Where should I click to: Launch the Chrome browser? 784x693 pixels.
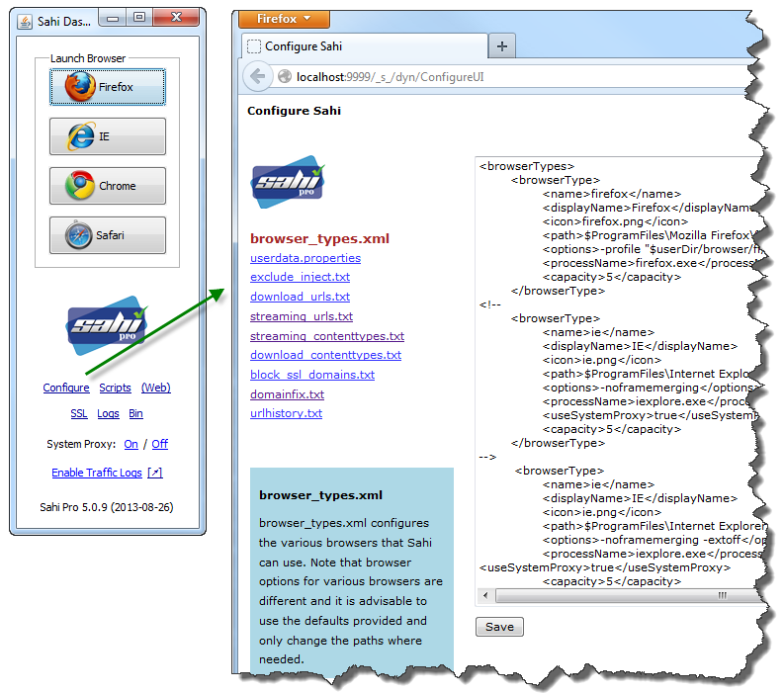click(107, 186)
